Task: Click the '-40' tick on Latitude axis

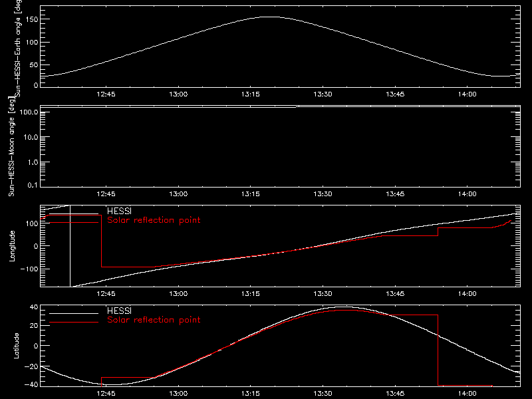Action: point(31,385)
